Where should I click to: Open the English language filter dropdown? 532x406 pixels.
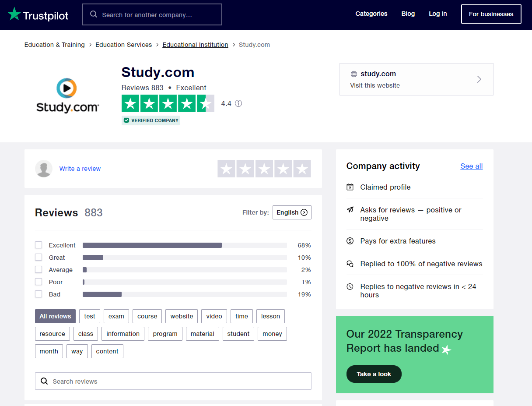click(x=292, y=212)
